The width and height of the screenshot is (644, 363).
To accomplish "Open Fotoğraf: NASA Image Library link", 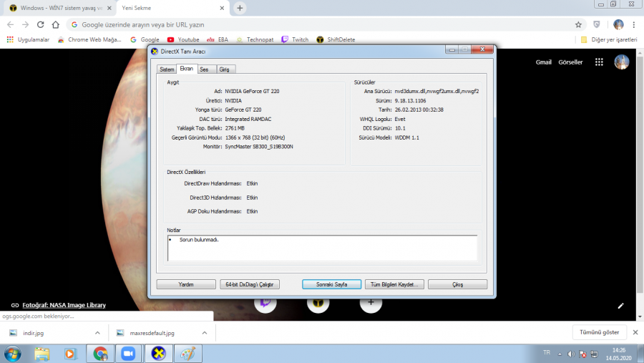I will [x=64, y=305].
